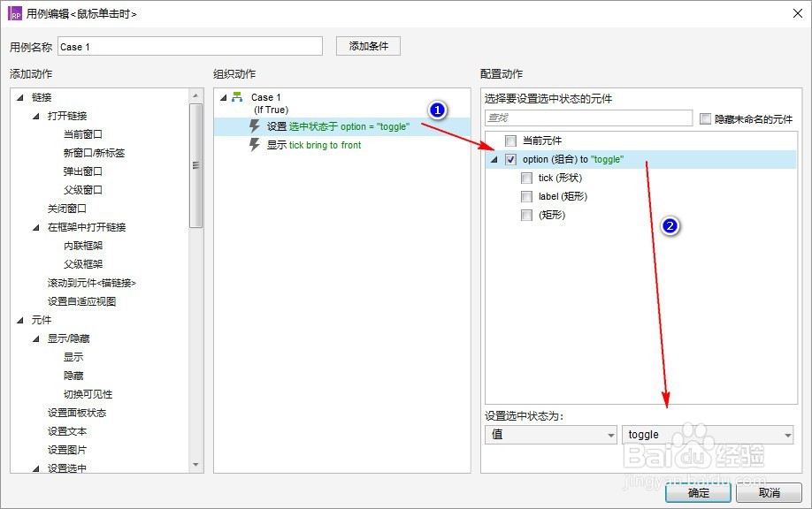Collapse the option (组合) widget group
The height and width of the screenshot is (509, 812).
[494, 159]
